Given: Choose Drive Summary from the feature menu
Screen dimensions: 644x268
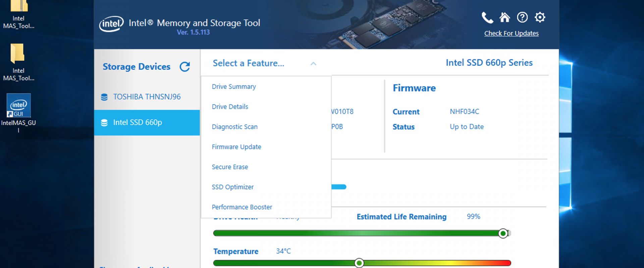Looking at the screenshot, I should tap(234, 86).
